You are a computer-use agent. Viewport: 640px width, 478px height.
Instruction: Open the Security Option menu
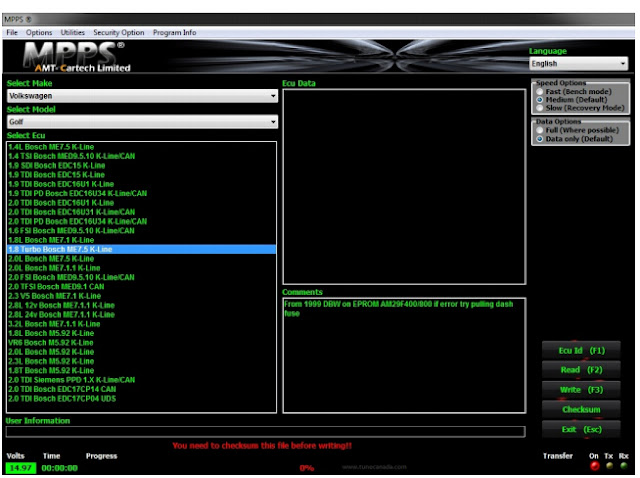click(118, 33)
